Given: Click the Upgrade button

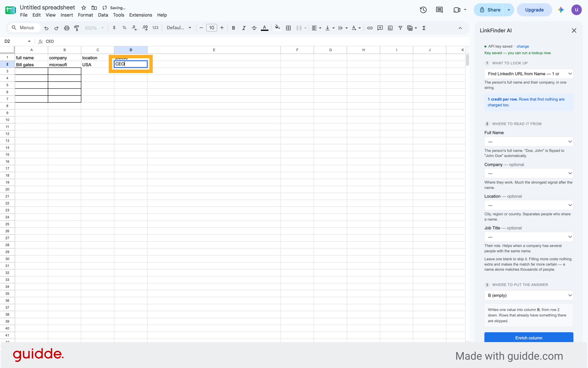Looking at the screenshot, I should pos(534,10).
